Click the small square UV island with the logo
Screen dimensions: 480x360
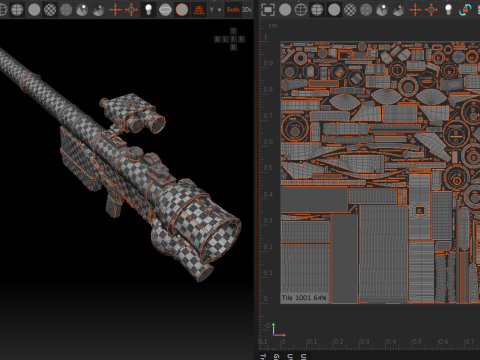pos(420,211)
